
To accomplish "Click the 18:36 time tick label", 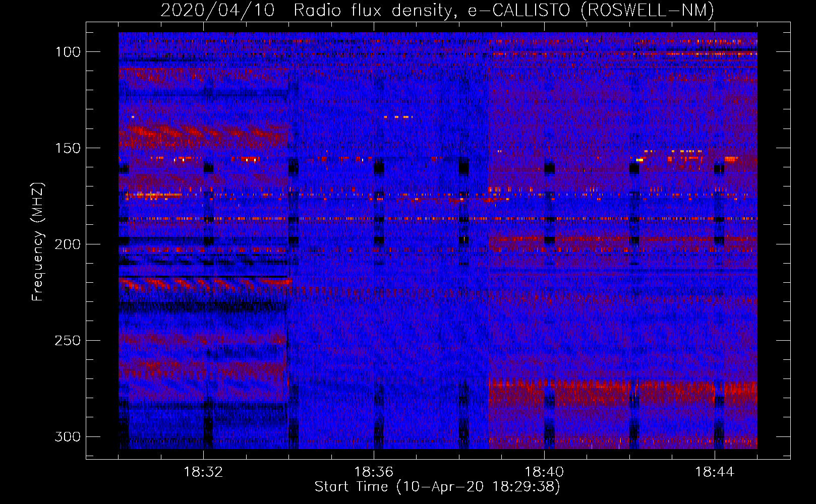I will (374, 472).
